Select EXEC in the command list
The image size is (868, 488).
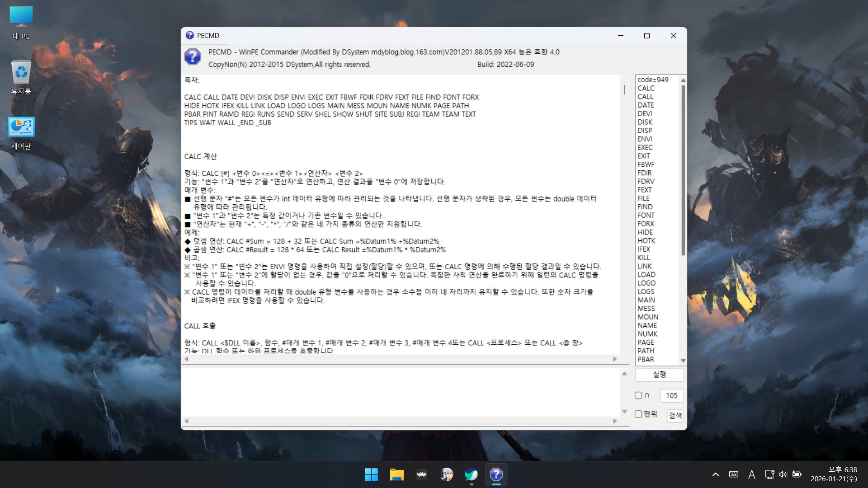click(x=645, y=147)
